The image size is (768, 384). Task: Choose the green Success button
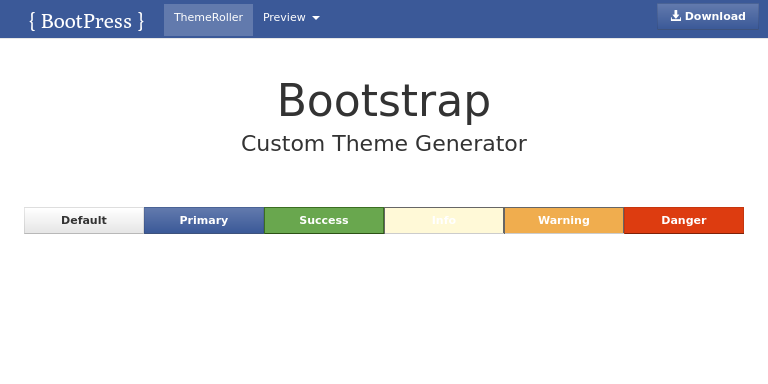click(x=324, y=220)
